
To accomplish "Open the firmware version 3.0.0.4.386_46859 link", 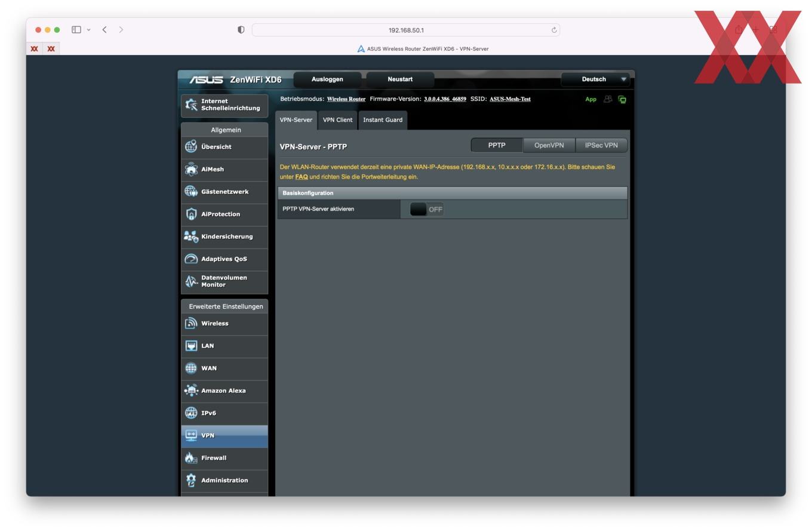I will coord(445,99).
